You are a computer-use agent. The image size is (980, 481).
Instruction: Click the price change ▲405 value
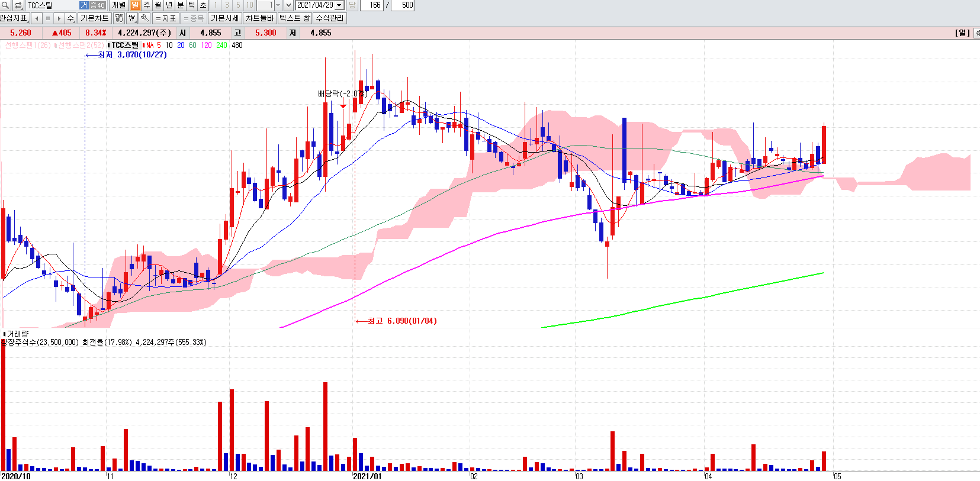click(62, 33)
